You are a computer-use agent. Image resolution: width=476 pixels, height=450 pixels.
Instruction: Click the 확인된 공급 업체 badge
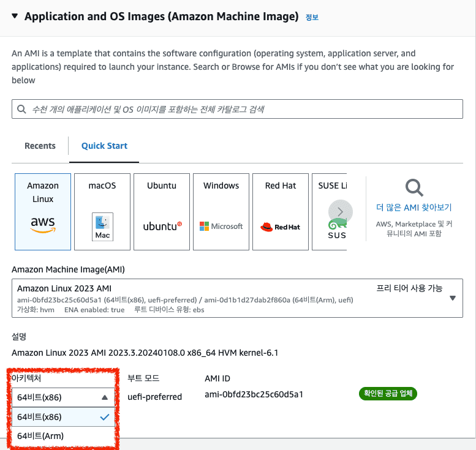tap(388, 394)
